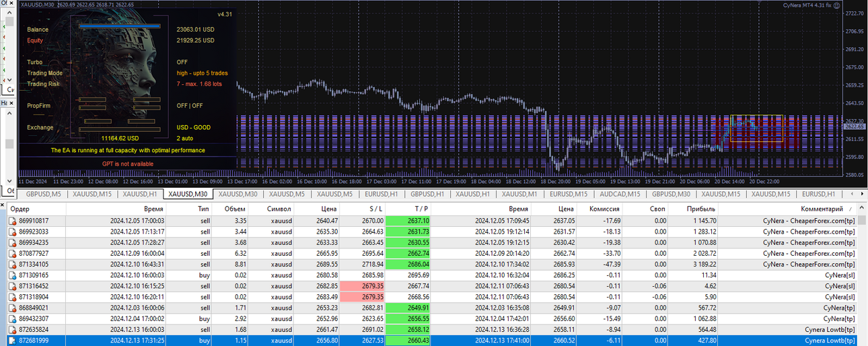Sort by the Прибыль column header
Viewport: 868px width, 346px height.
tap(701, 209)
